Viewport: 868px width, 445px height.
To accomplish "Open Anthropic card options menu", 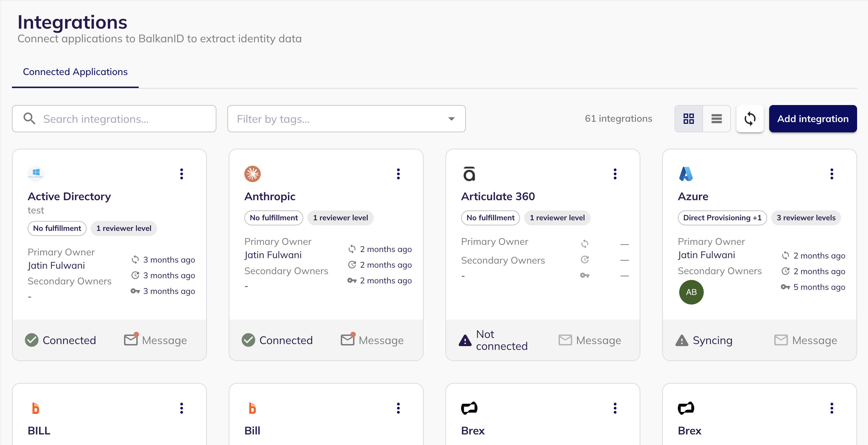I will (398, 174).
